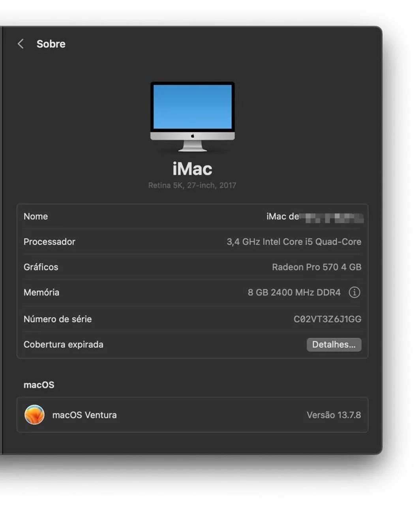Select the "Sobre" title text
This screenshot has width=420, height=505.
point(51,44)
